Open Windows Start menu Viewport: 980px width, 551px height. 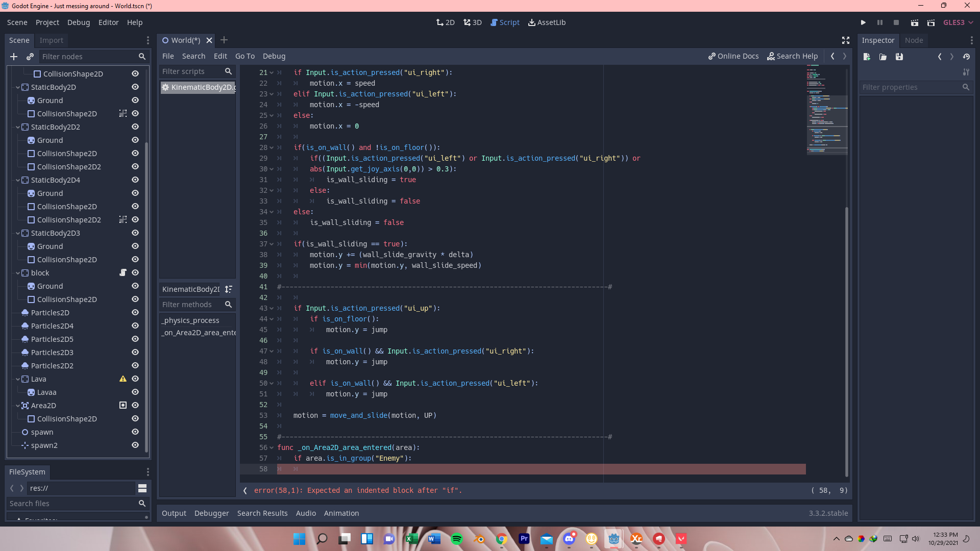(x=300, y=539)
